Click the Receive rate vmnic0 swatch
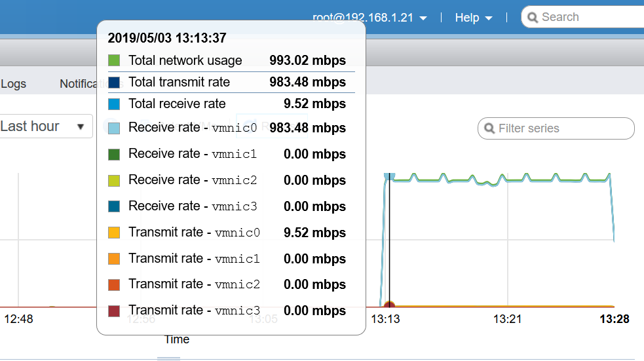The width and height of the screenshot is (644, 361). pyautogui.click(x=114, y=128)
